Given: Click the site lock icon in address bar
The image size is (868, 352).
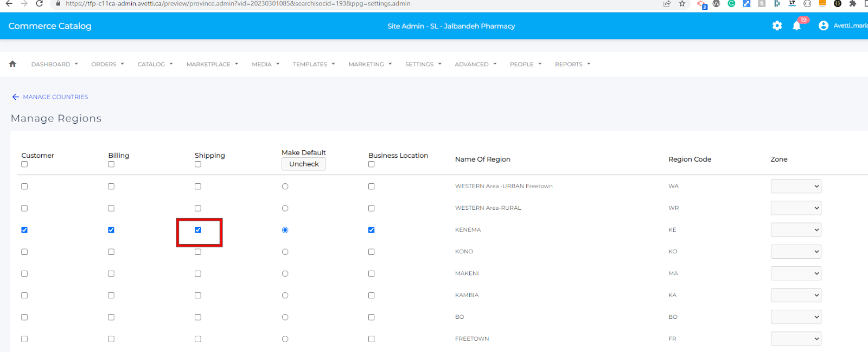Looking at the screenshot, I should (x=58, y=3).
